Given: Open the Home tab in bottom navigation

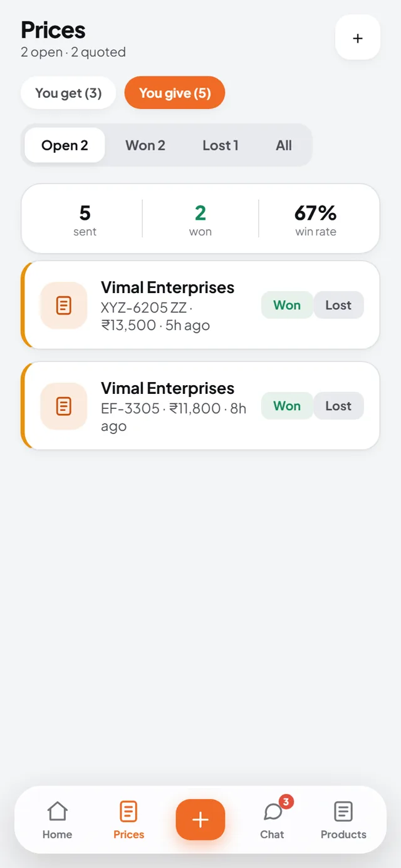Looking at the screenshot, I should pyautogui.click(x=57, y=820).
